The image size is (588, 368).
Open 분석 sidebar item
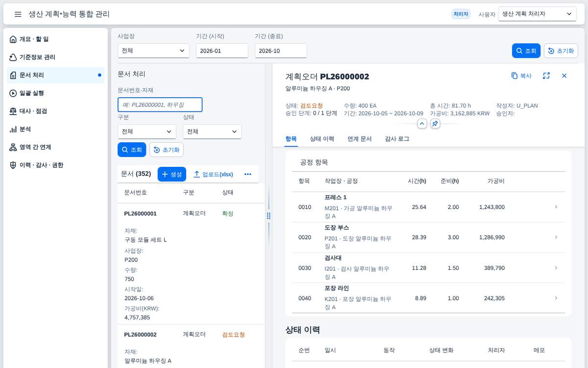(55, 129)
